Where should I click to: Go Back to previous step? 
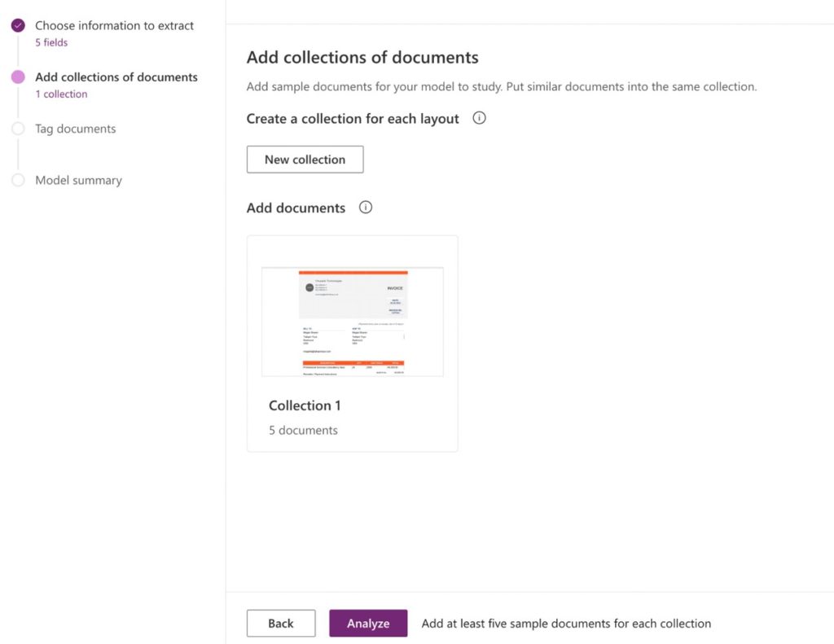[x=281, y=624]
